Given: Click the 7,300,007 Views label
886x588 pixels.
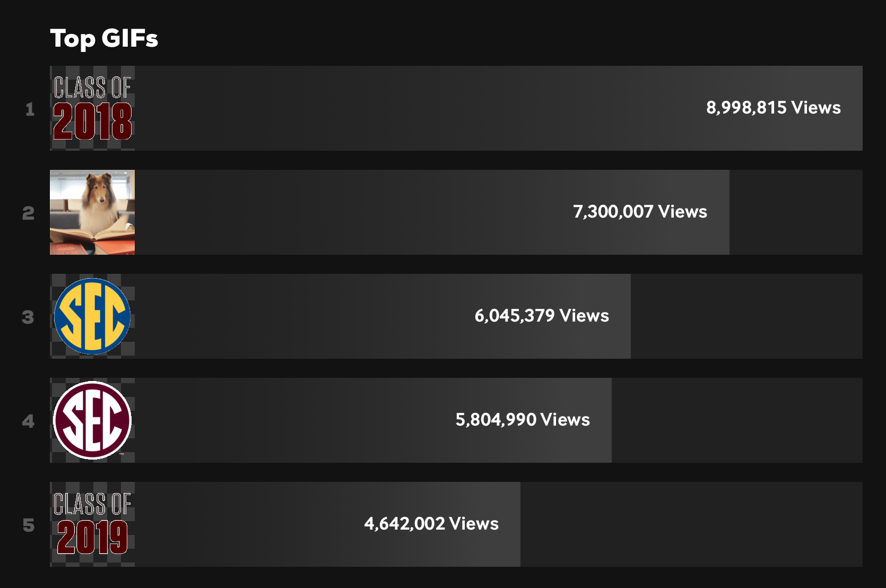Looking at the screenshot, I should click(640, 212).
